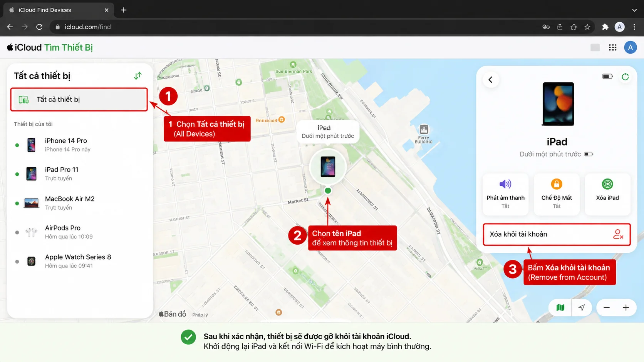644x362 pixels.
Task: Open the Chrome three-dot menu
Action: click(x=634, y=27)
